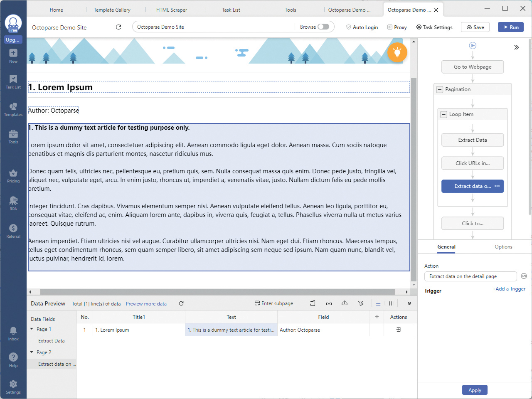Open Proxy settings
532x399 pixels.
point(397,27)
